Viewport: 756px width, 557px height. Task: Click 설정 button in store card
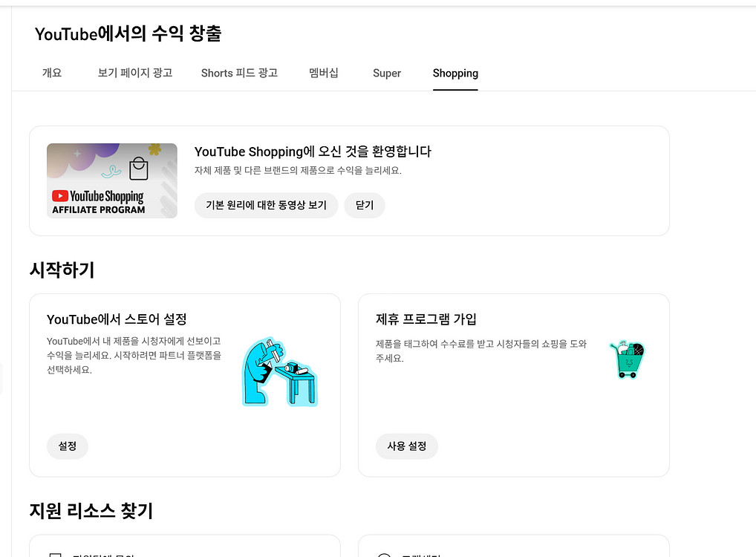tap(68, 446)
